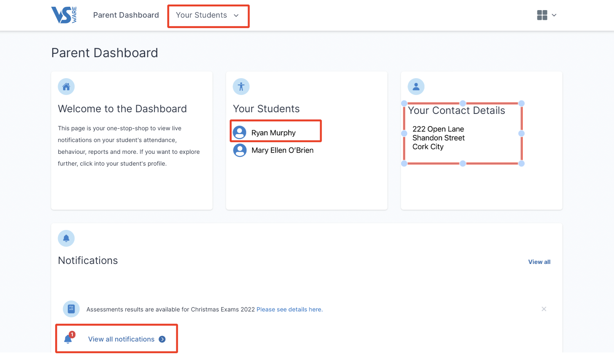The image size is (614, 364).
Task: Click the Parent Dashboard page title
Action: click(x=105, y=53)
